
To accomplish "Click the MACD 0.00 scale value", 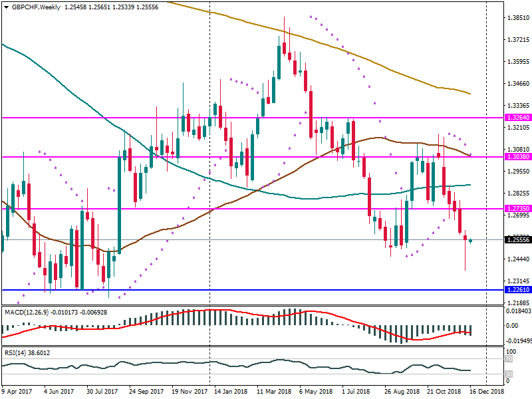I will [x=512, y=325].
